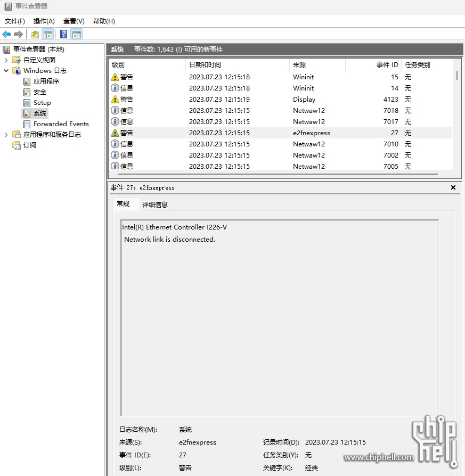Viewport: 465px width, 476px height.
Task: Select the Netwaw12 event 7002 row
Action: (281, 155)
